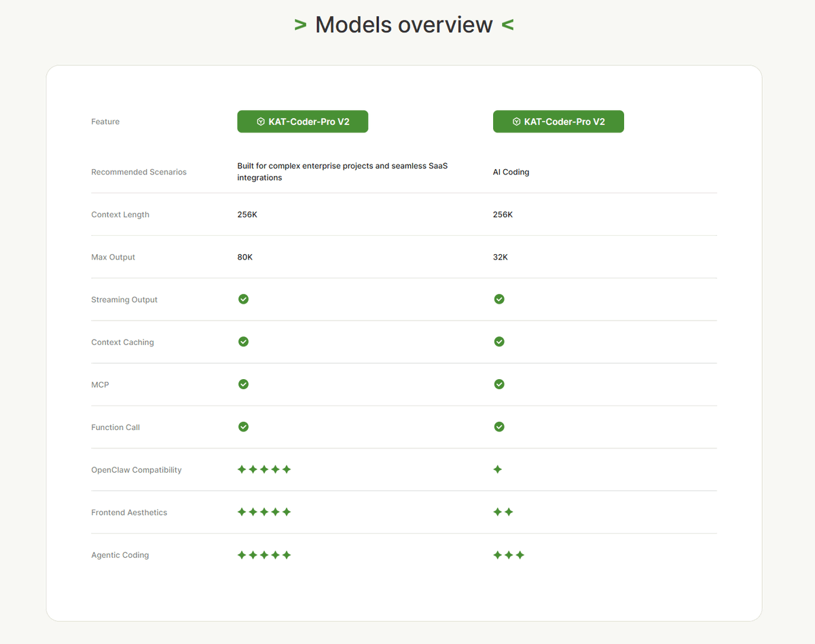This screenshot has width=815, height=644.
Task: Click the Streaming Output row label
Action: point(124,300)
